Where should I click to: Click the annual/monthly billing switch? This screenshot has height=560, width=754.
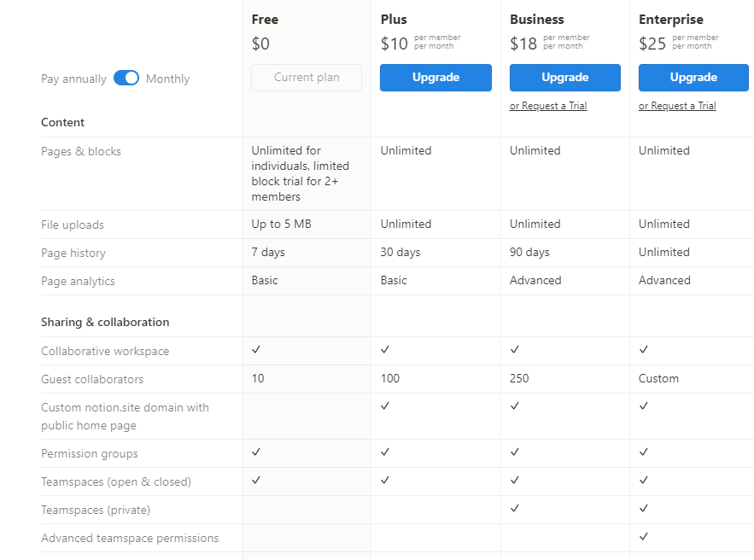pos(126,78)
